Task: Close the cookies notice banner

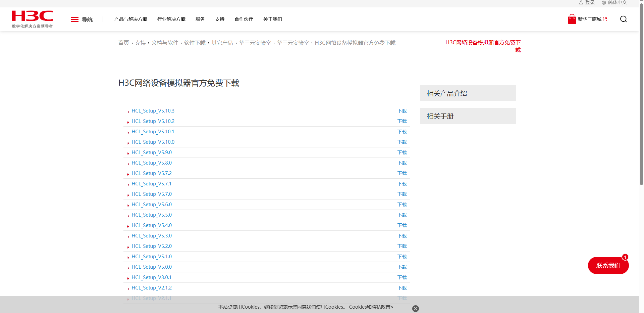Action: click(x=415, y=309)
